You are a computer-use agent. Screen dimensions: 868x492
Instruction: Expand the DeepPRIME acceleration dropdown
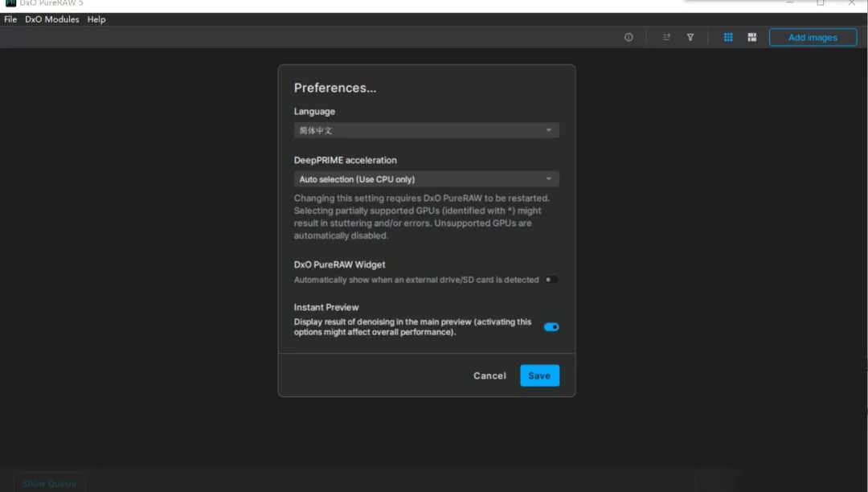click(426, 179)
